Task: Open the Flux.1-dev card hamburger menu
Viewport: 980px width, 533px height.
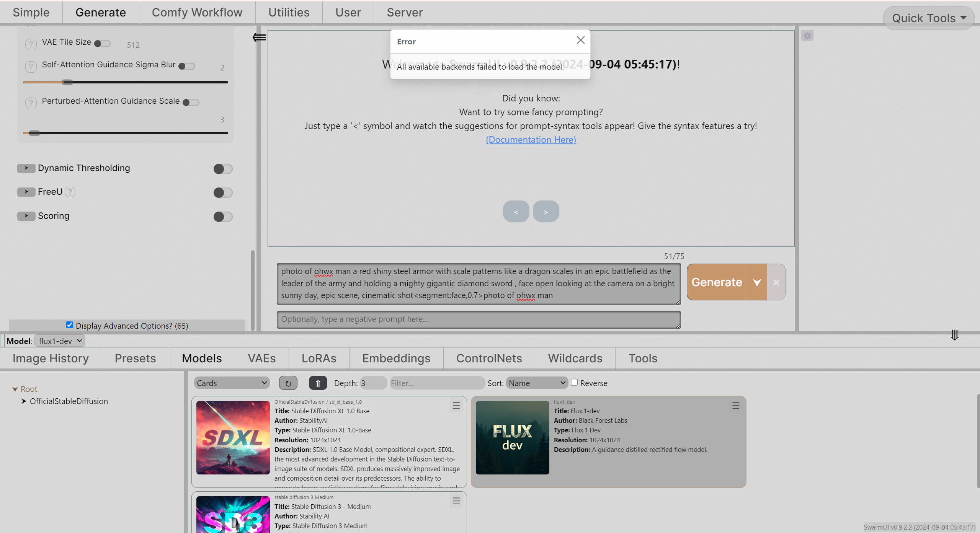Action: tap(735, 405)
